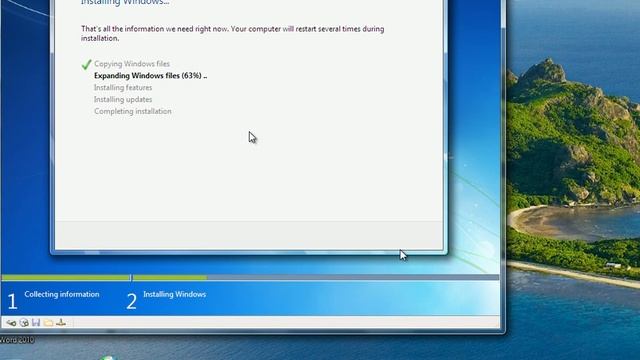
Task: Open the shared folder status icon in VM bar
Action: coord(48,323)
